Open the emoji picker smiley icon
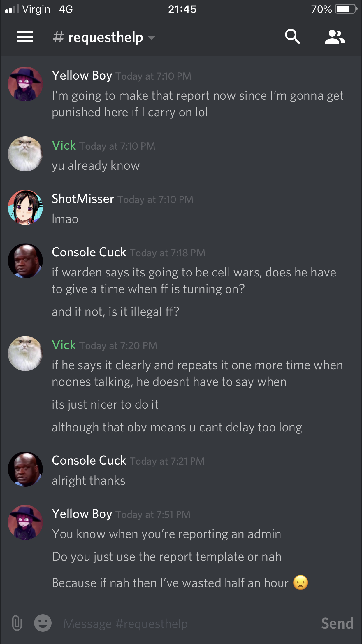Viewport: 362px width, 644px height. point(43,623)
